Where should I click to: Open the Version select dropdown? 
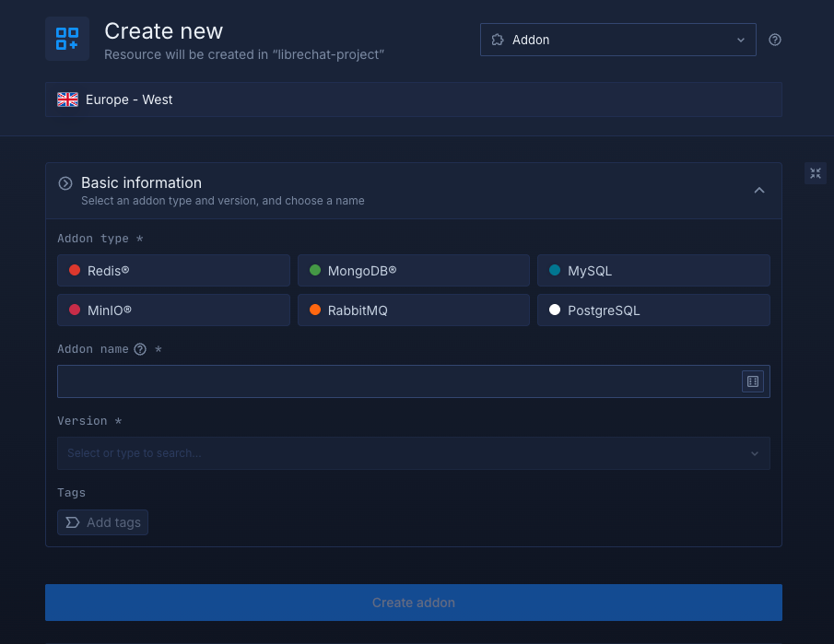point(413,453)
